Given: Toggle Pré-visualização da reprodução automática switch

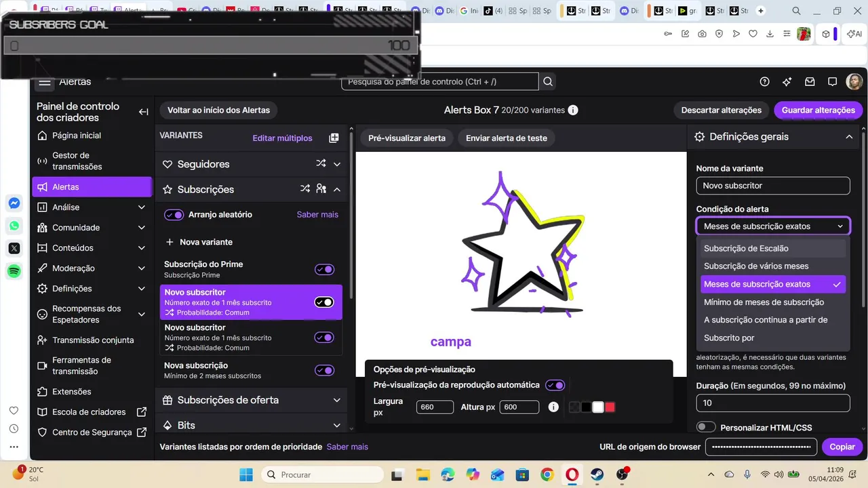Looking at the screenshot, I should pos(555,385).
